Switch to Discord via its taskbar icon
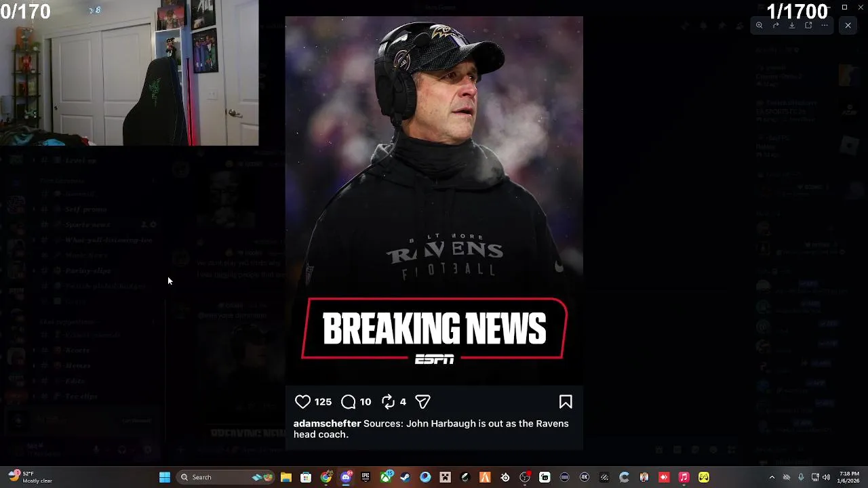Image resolution: width=868 pixels, height=488 pixels. pyautogui.click(x=346, y=477)
